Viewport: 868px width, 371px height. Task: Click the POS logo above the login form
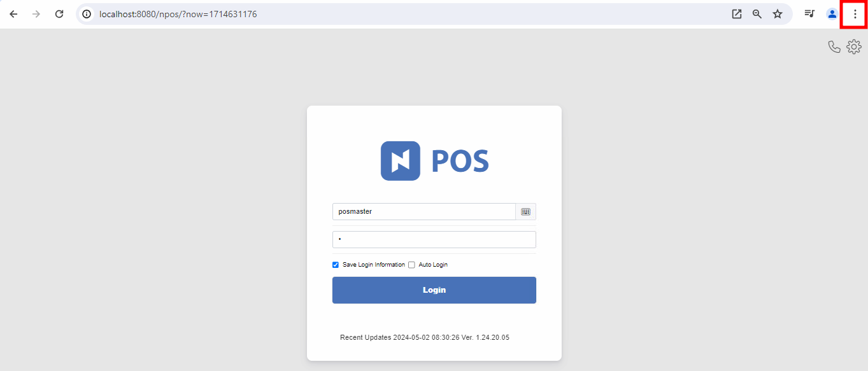434,160
